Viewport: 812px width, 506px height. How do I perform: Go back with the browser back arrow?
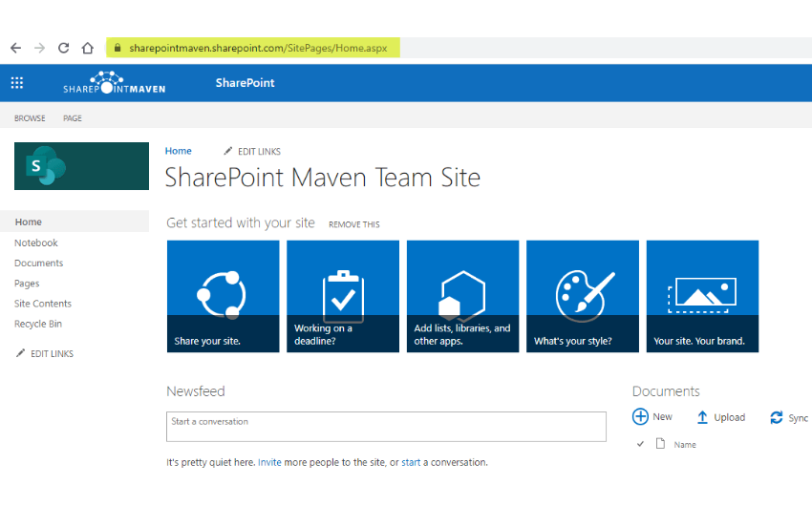pyautogui.click(x=16, y=48)
